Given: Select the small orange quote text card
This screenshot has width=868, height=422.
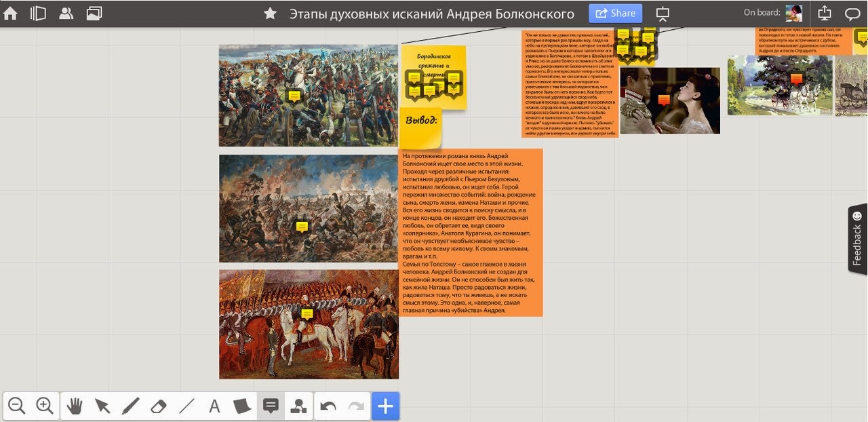Looking at the screenshot, I should click(x=570, y=84).
